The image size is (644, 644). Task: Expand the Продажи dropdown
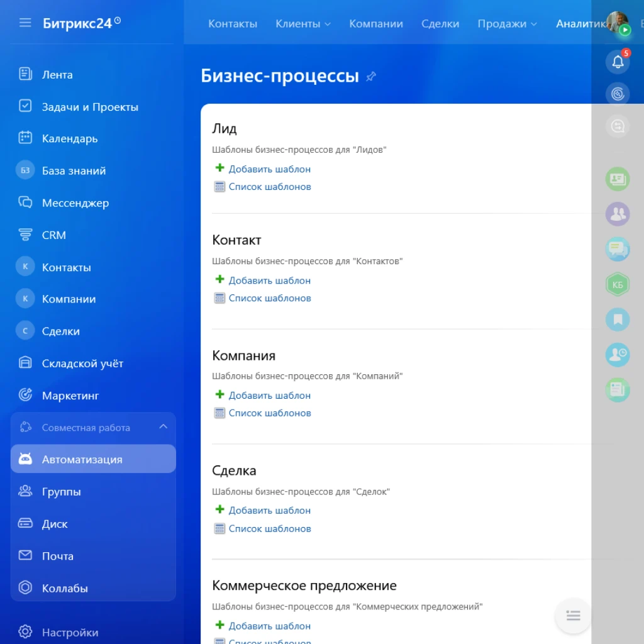click(507, 23)
